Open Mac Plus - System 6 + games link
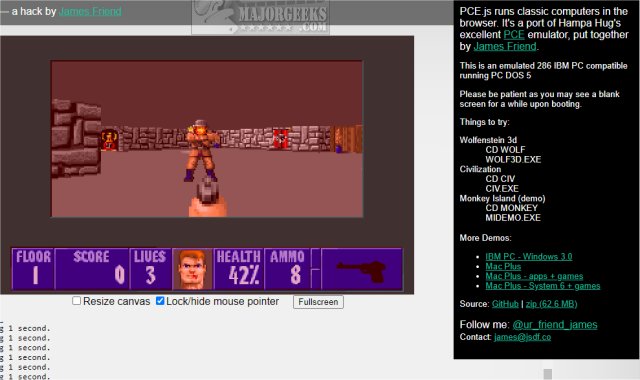 point(542,286)
